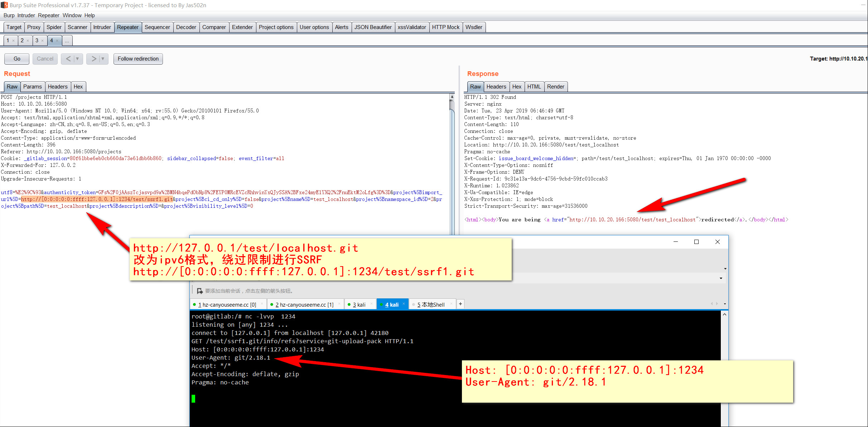Go to next request with forward arrow
Viewport: 868px width, 427px height.
93,59
